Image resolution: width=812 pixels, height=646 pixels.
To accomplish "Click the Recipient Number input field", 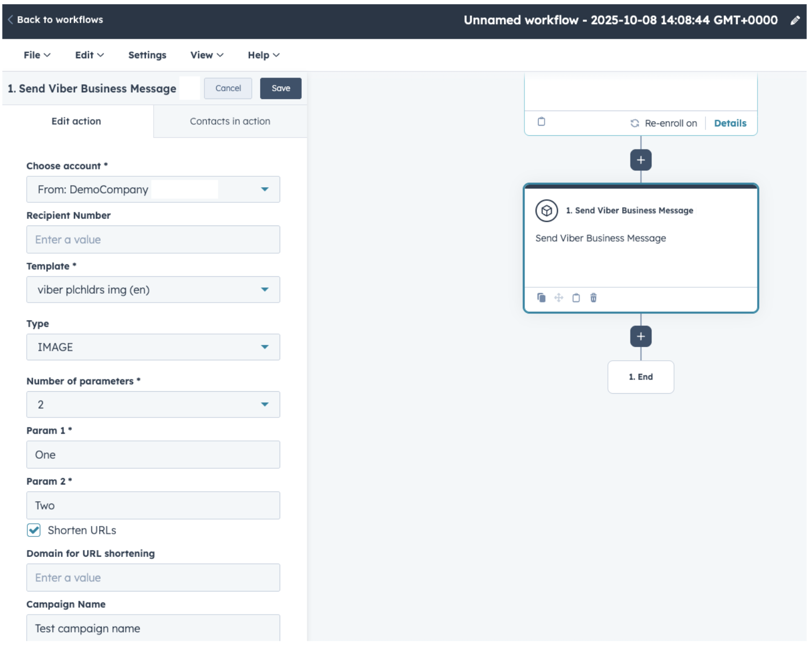I will 153,240.
